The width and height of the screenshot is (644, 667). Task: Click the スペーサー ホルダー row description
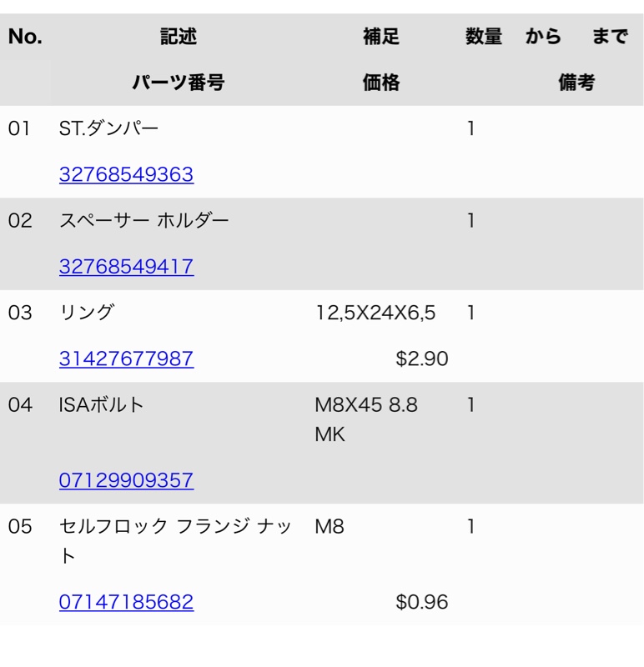pyautogui.click(x=143, y=221)
